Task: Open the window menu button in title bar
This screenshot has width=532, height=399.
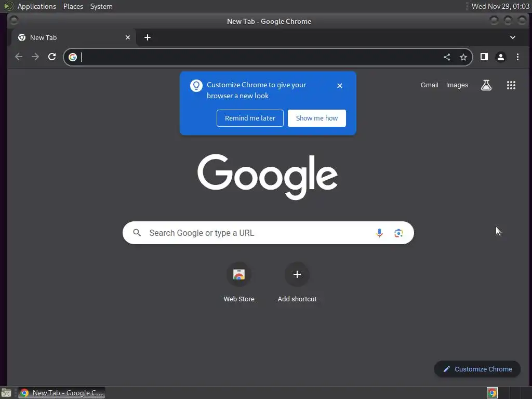Action: (x=14, y=21)
